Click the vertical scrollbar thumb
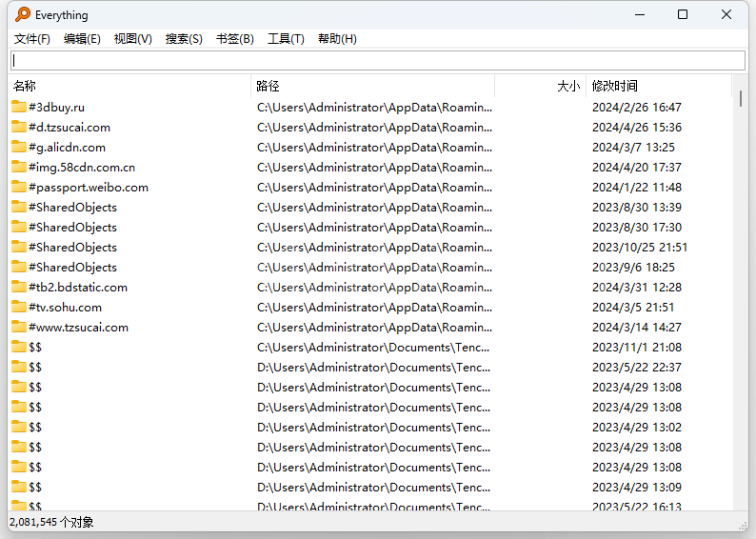 click(x=741, y=98)
